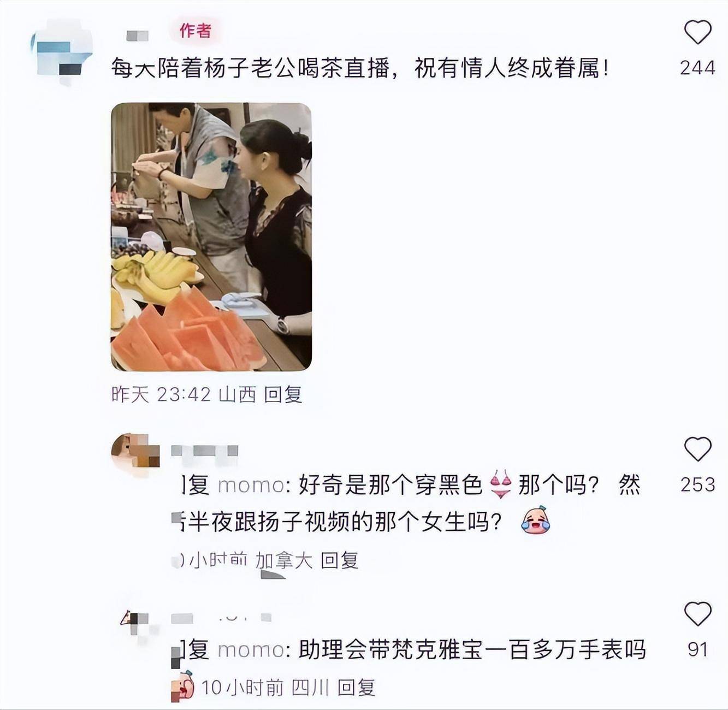Open momo's profile from the watch reply mention
Viewport: 728px width, 710px height.
pyautogui.click(x=251, y=650)
